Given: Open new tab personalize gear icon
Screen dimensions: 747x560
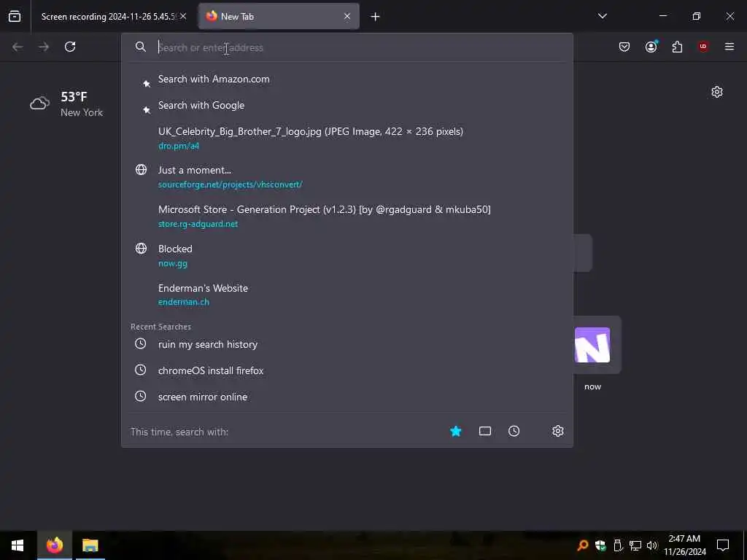Looking at the screenshot, I should [x=716, y=92].
